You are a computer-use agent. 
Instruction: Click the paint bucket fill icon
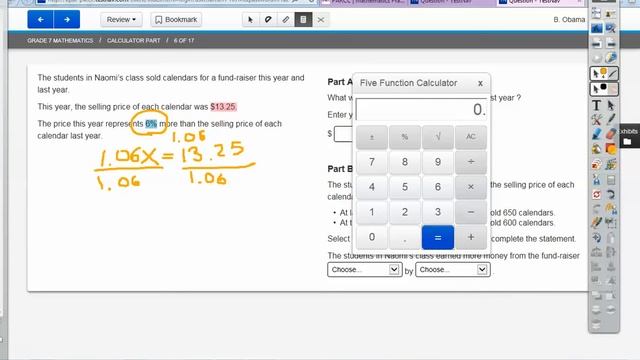pos(596,149)
